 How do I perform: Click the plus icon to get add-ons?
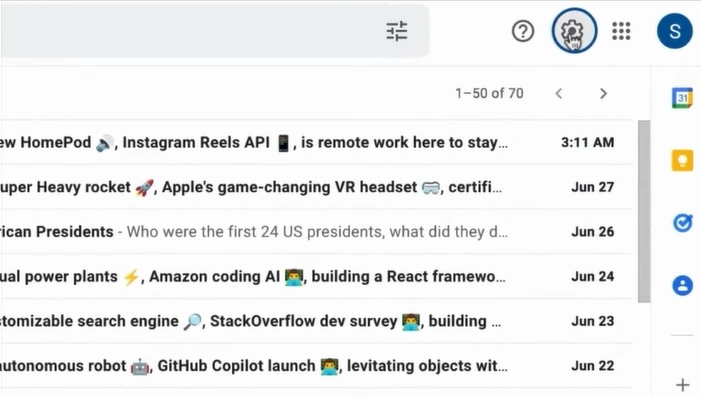pyautogui.click(x=682, y=384)
